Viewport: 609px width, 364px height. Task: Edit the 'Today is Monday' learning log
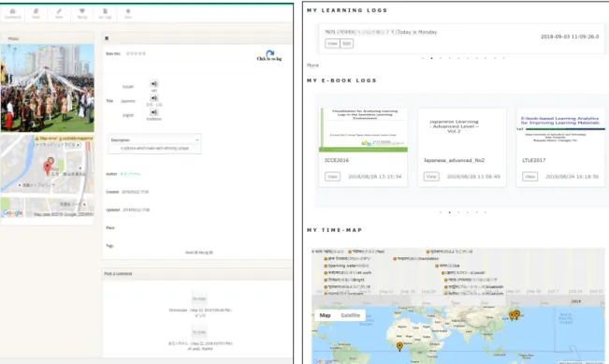coord(347,43)
